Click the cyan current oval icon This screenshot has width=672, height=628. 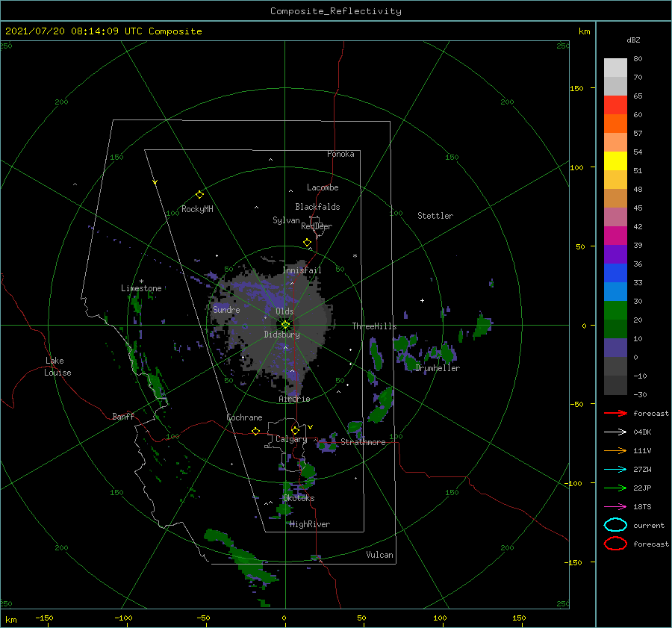coord(615,525)
